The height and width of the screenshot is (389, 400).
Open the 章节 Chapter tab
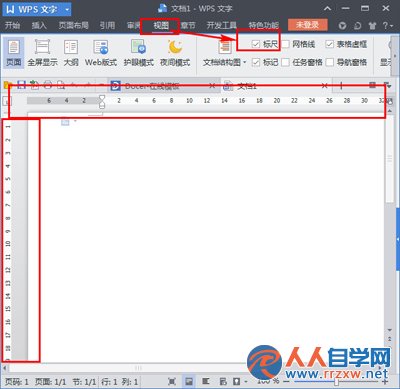pyautogui.click(x=188, y=25)
